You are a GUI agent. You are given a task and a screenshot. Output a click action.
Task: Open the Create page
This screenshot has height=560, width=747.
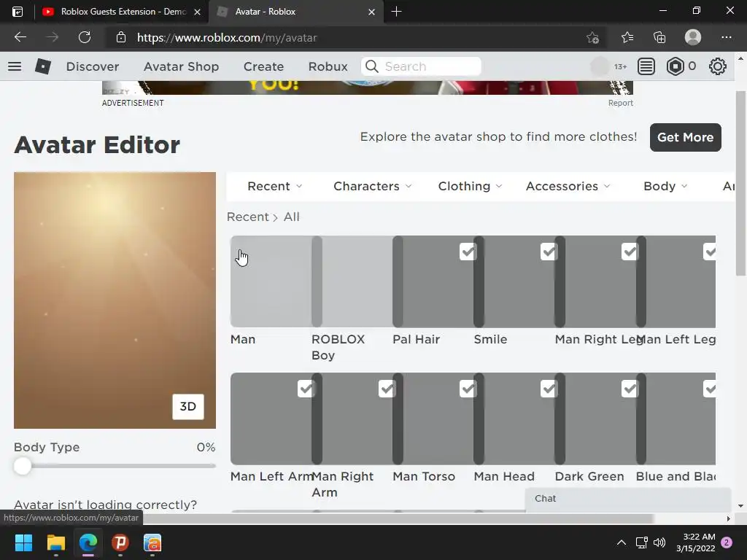263,66
